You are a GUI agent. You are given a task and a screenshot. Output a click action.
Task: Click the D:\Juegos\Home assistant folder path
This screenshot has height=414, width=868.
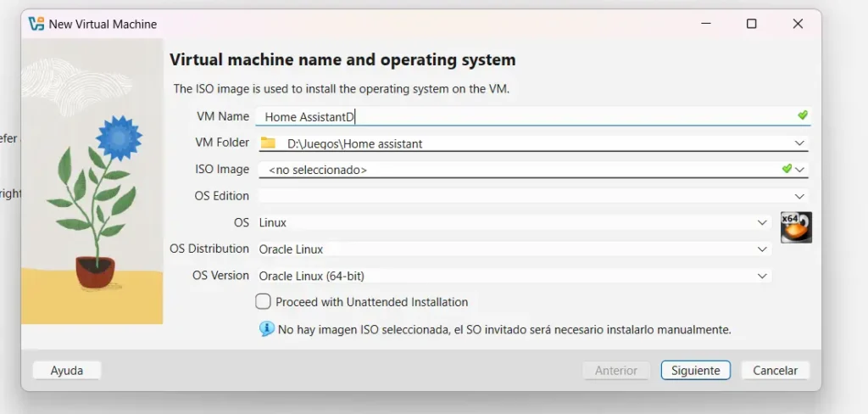(x=354, y=144)
